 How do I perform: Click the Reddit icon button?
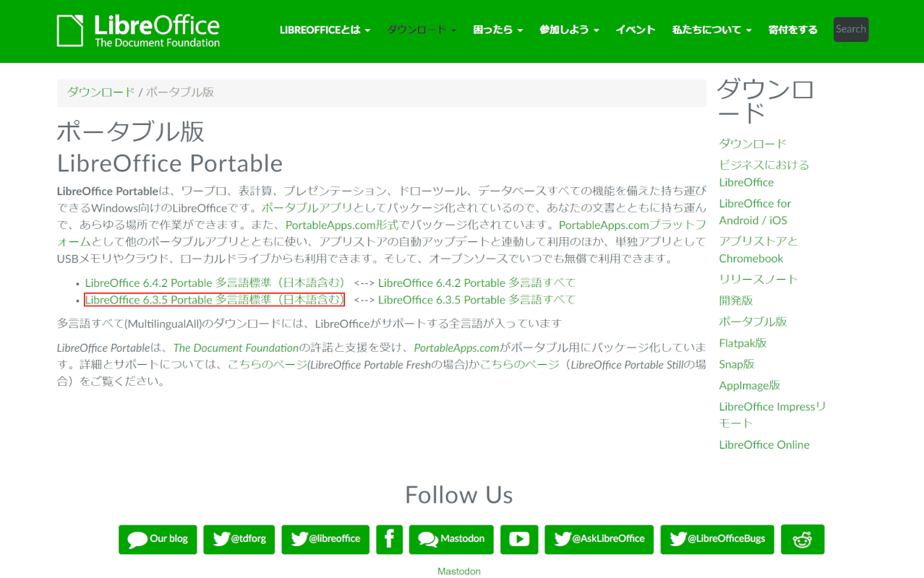point(803,539)
